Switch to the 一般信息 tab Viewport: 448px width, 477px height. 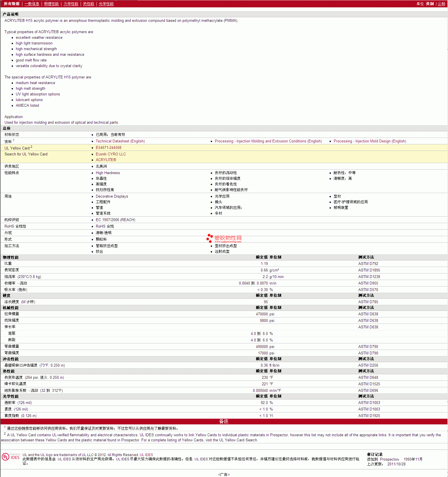(32, 4)
